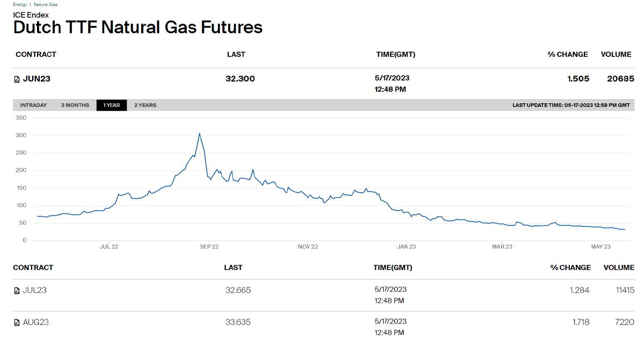644x337 pixels.
Task: Click the JUN23 last price 32.300
Action: [x=240, y=79]
